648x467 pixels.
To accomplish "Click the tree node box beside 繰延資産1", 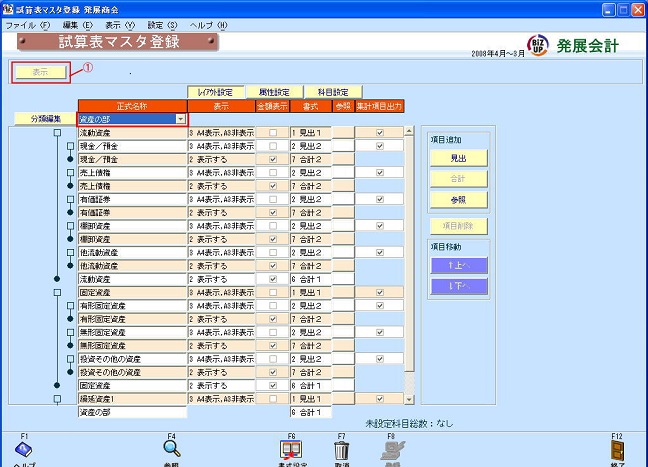I will click(x=57, y=398).
